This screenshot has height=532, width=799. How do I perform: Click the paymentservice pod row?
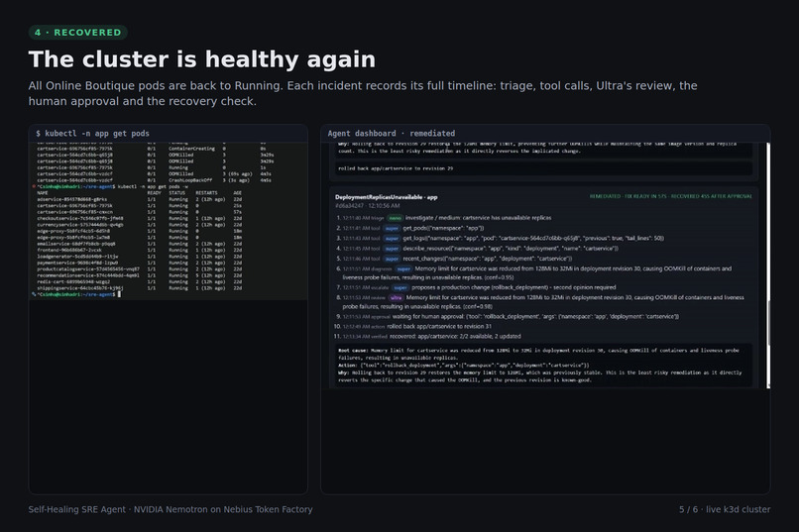(x=139, y=263)
